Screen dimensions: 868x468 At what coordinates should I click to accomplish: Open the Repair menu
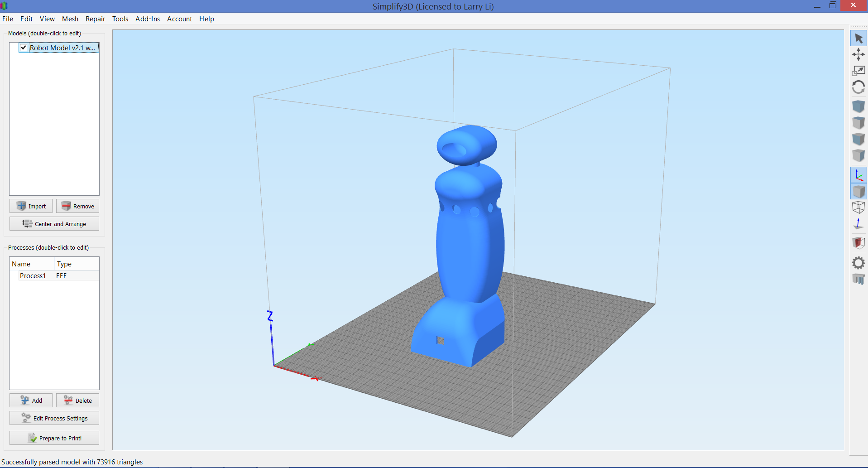coord(95,19)
